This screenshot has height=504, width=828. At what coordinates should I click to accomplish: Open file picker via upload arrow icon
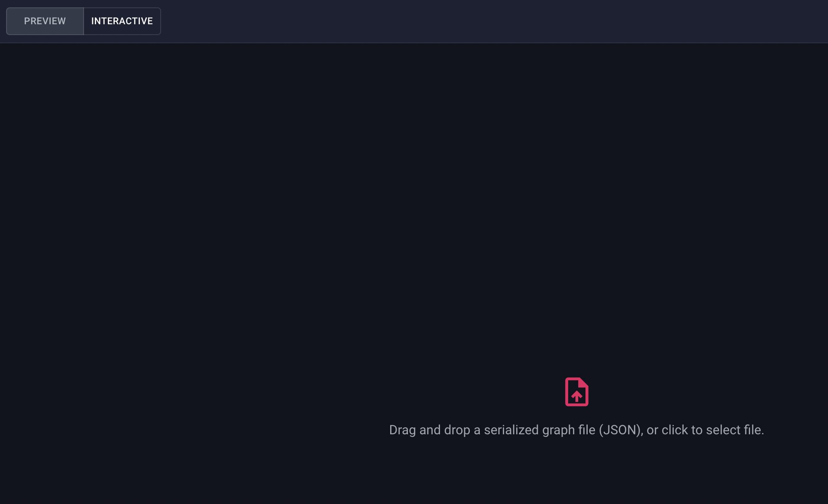(x=576, y=392)
